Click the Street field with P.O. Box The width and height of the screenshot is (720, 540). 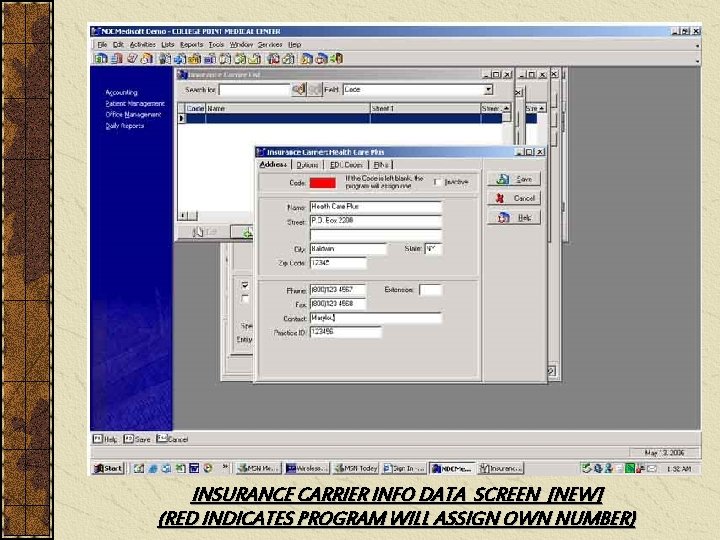tap(376, 221)
